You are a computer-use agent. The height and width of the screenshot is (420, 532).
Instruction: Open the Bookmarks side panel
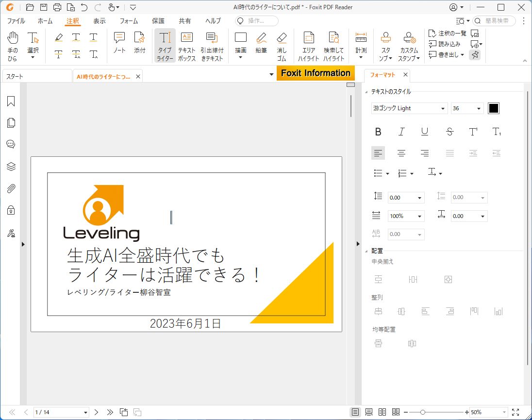point(11,101)
